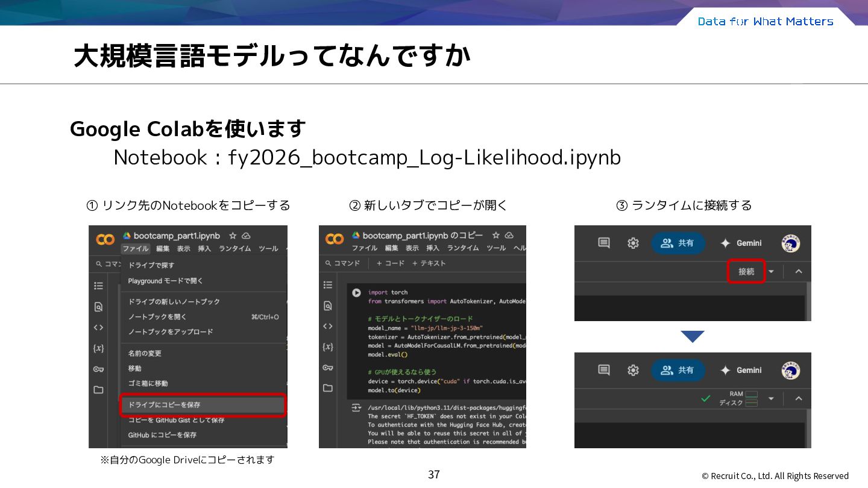Add a cell with the + コード button

coord(391,263)
